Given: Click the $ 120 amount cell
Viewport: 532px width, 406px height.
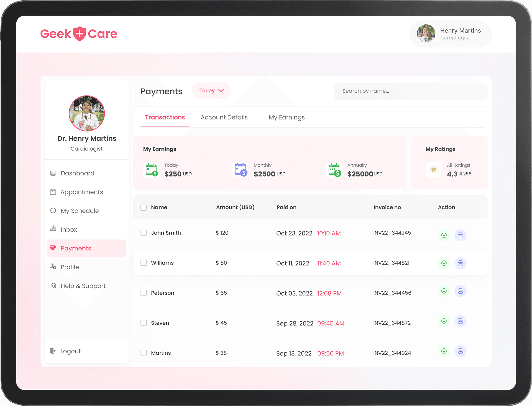Looking at the screenshot, I should tap(222, 233).
